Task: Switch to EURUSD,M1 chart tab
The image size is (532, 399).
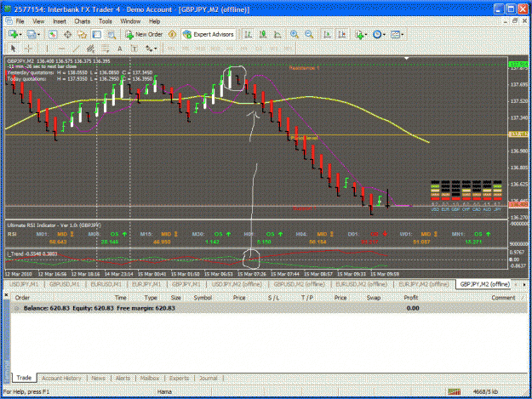Action: 106,284
